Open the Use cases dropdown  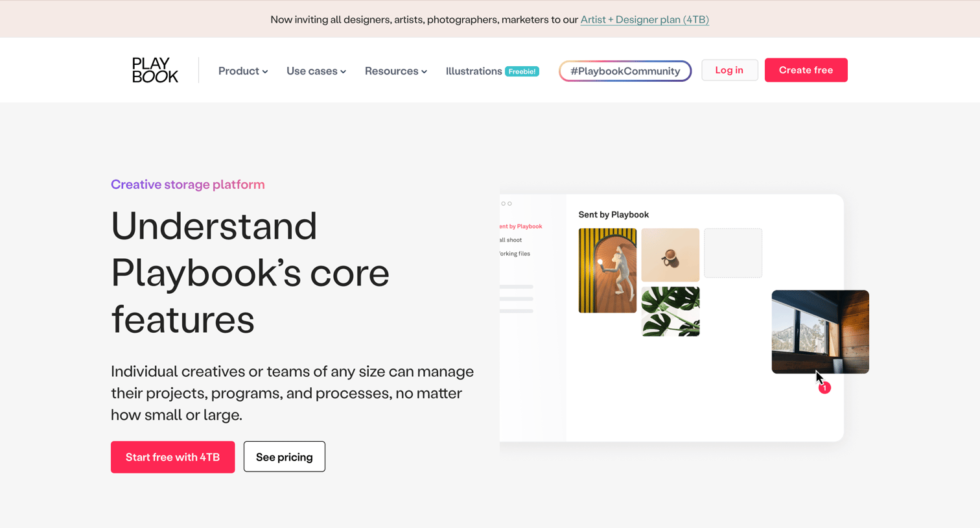[x=316, y=71]
